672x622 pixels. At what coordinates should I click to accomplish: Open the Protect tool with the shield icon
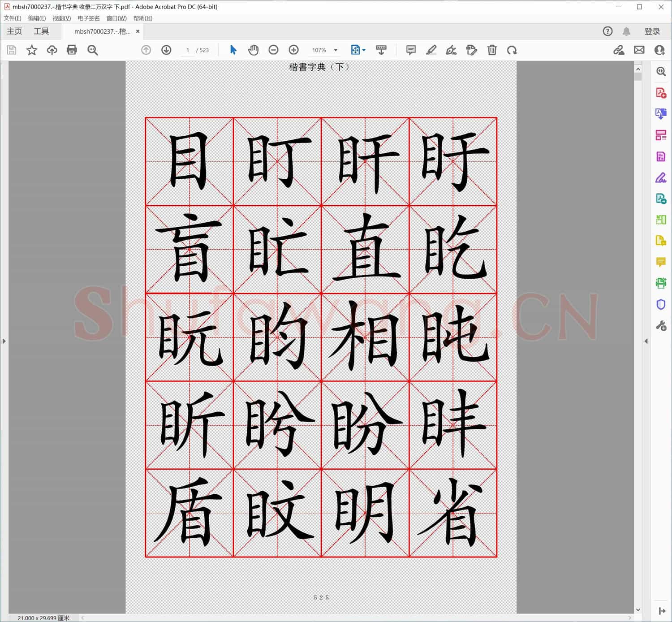pos(661,304)
